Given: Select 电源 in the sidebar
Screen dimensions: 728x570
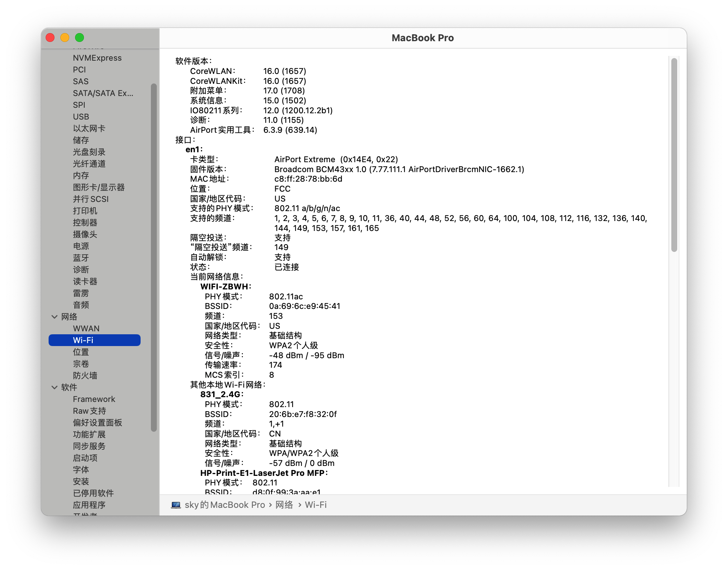Looking at the screenshot, I should pyautogui.click(x=81, y=246).
